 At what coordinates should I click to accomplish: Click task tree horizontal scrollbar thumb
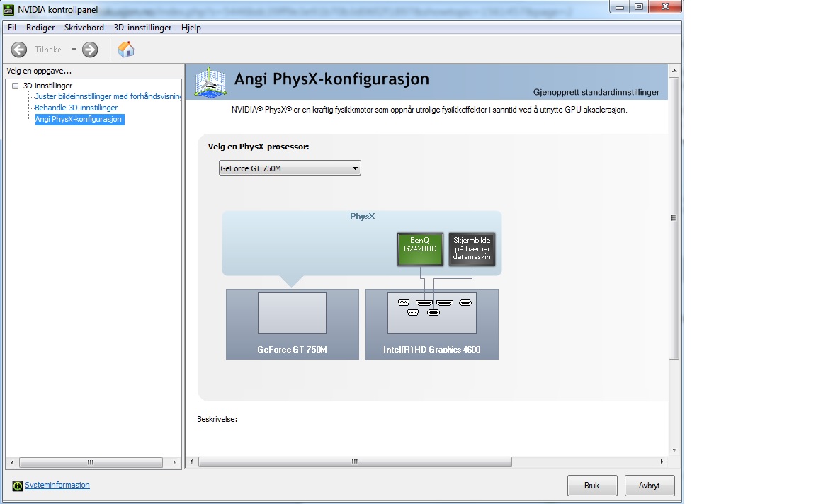click(91, 462)
